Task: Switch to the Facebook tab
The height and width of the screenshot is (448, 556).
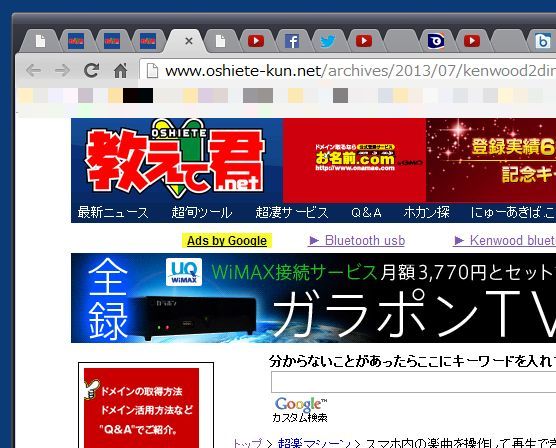Action: pos(292,41)
